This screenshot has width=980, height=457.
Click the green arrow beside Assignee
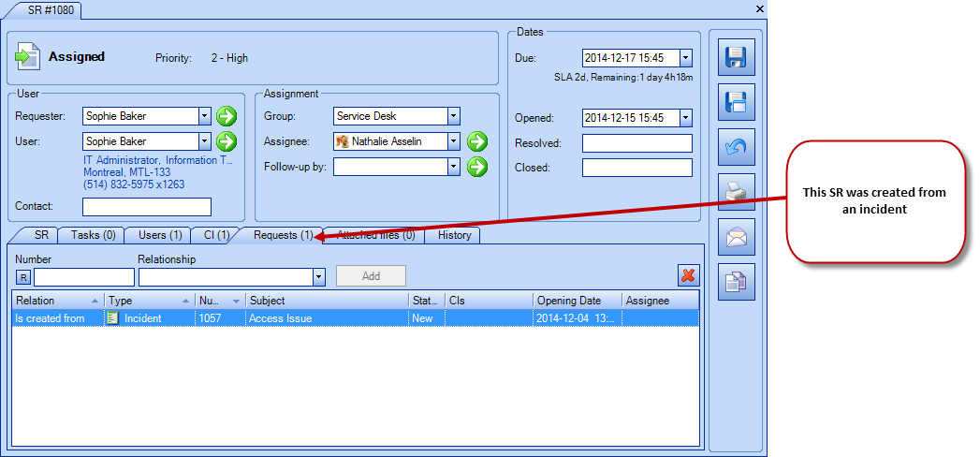(477, 141)
